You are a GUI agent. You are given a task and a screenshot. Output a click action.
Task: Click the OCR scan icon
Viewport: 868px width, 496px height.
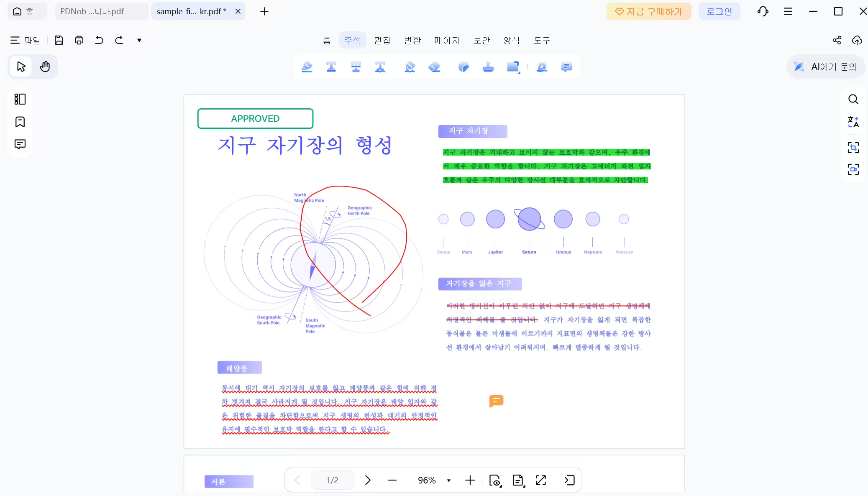[853, 148]
